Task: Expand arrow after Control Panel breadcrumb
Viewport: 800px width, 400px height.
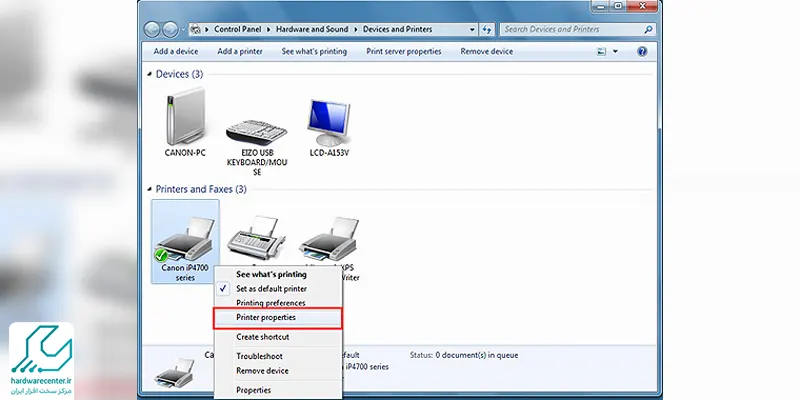Action: pyautogui.click(x=269, y=30)
